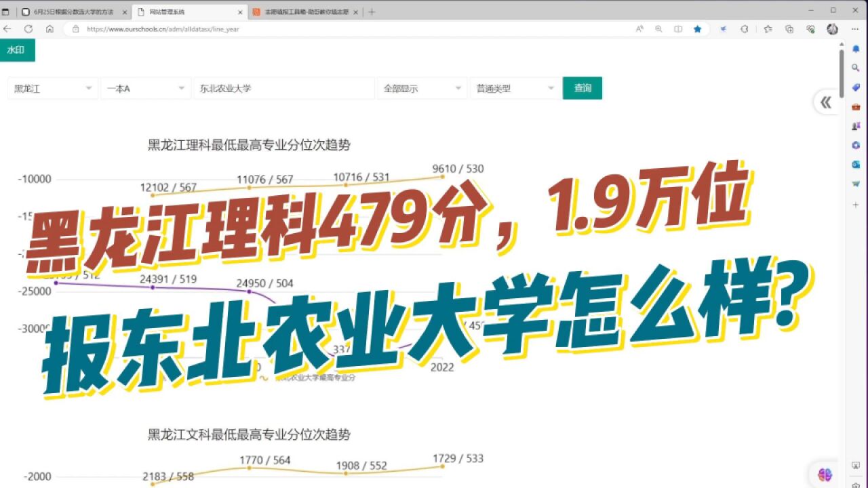Open Browser essentials heart icon
868x488 pixels.
[x=810, y=29]
